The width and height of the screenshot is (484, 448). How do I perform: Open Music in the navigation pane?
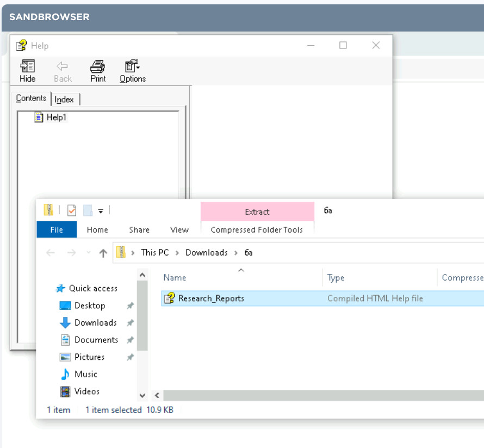[86, 374]
